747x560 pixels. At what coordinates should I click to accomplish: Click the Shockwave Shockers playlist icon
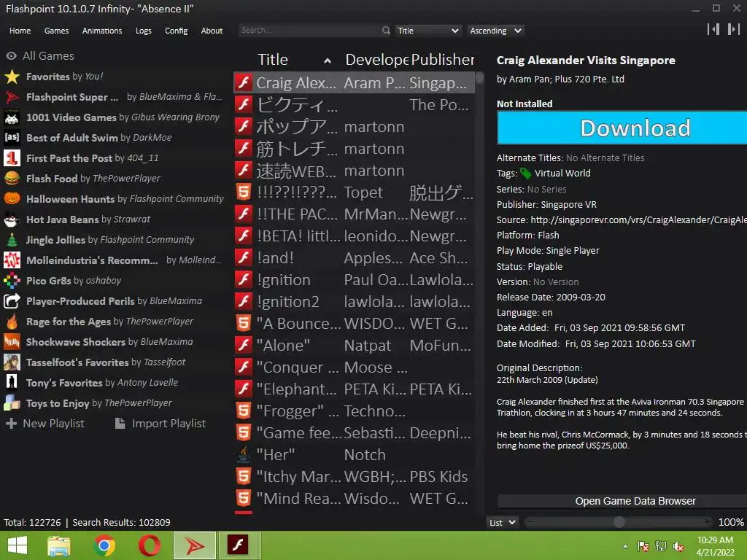[x=12, y=342]
